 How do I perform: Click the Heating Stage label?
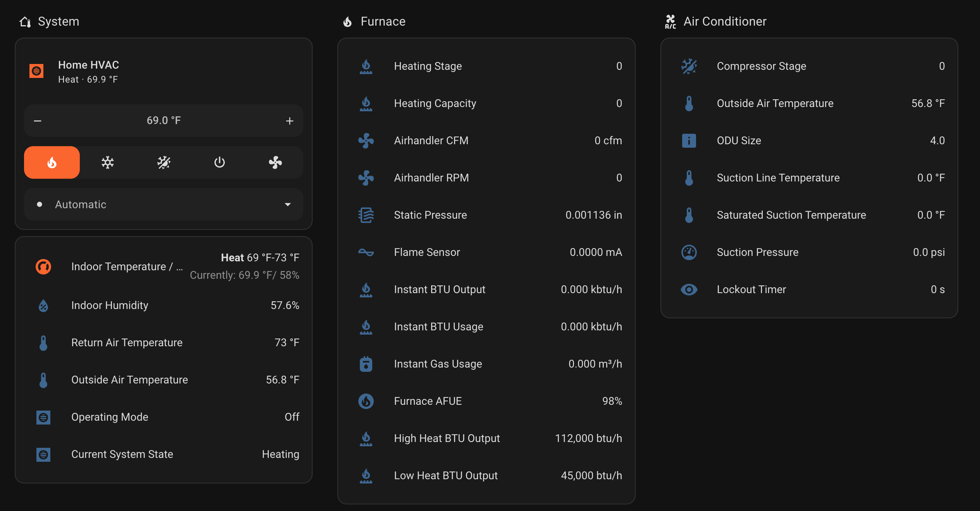tap(428, 66)
